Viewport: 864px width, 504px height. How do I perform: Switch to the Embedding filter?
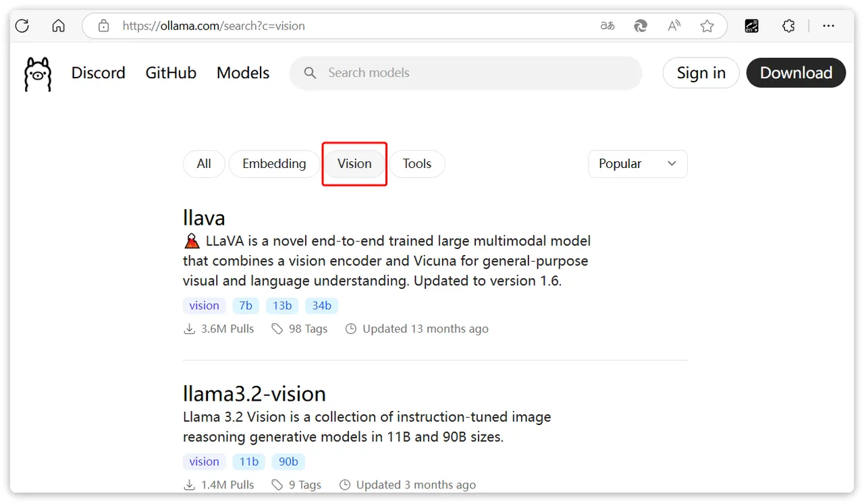tap(274, 164)
